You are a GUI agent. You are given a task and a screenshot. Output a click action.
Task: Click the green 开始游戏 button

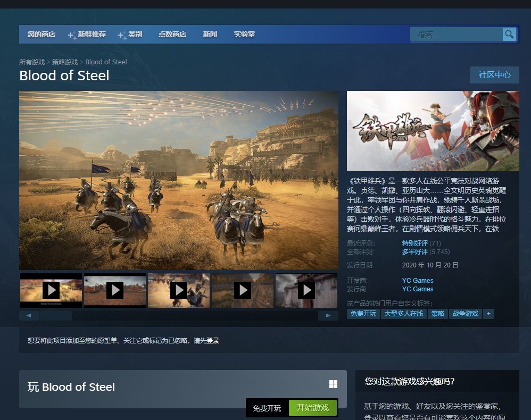coord(313,408)
